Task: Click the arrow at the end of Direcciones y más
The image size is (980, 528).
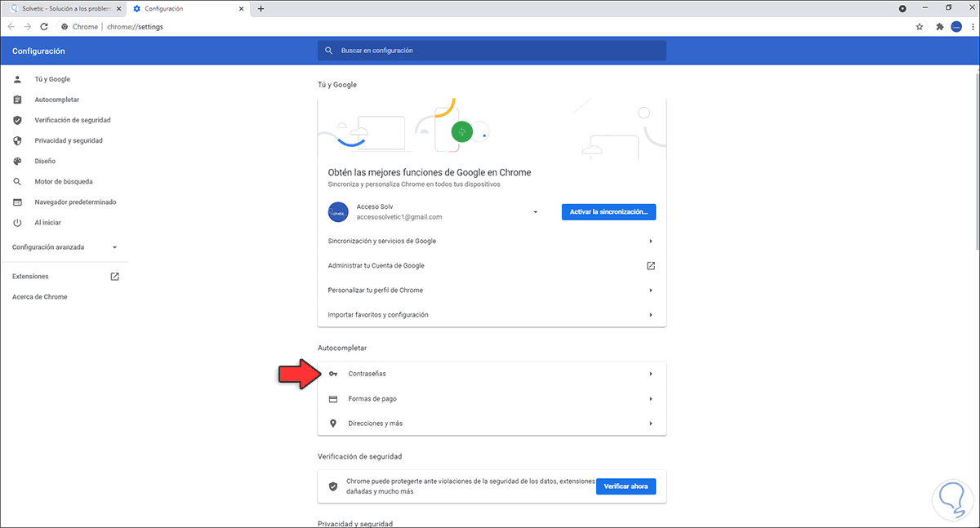Action: coord(651,424)
